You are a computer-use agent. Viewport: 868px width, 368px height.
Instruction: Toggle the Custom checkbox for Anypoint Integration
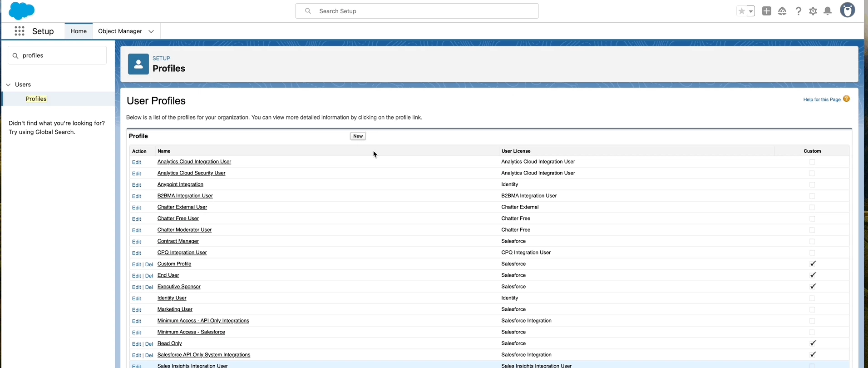[x=812, y=184]
